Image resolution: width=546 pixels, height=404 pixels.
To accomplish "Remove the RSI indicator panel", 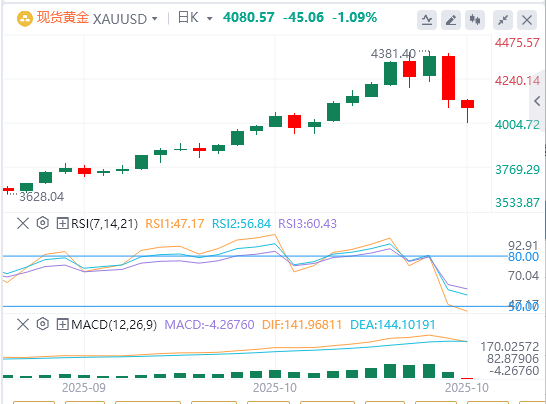I will 23,223.
